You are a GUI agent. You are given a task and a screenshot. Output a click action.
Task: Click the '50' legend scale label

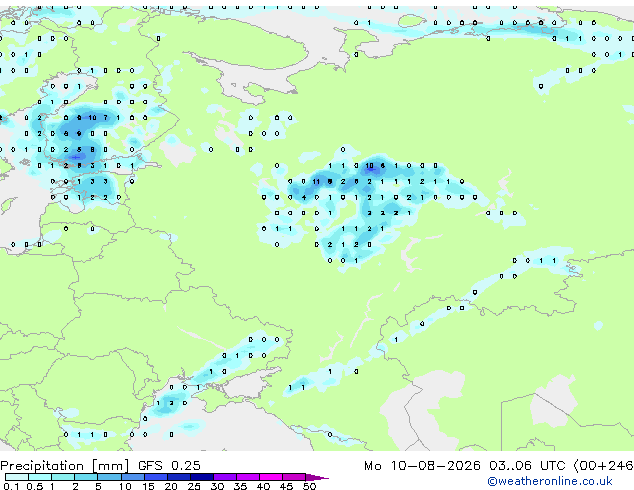tap(309, 486)
